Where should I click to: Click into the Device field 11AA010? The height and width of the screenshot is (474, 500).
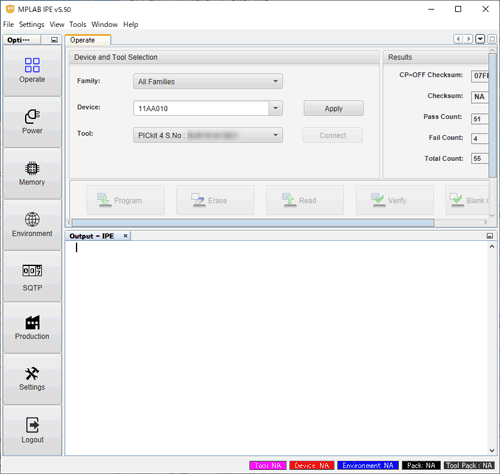201,108
